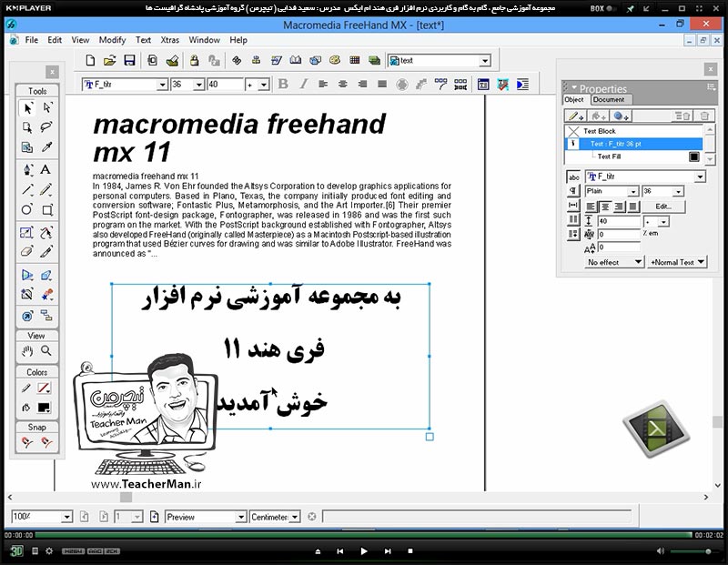
Task: Toggle left alignment in text toolbar
Action: [323, 84]
